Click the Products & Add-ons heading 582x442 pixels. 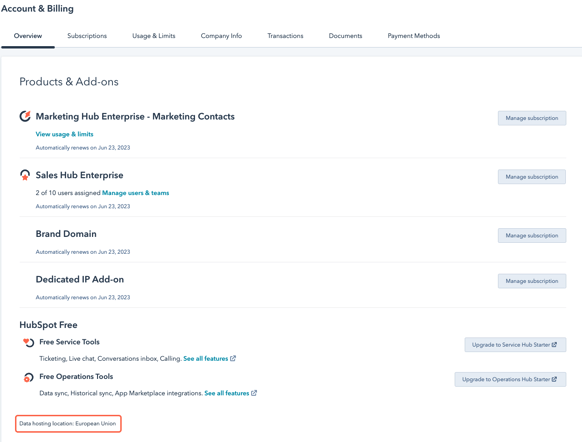[x=69, y=82]
